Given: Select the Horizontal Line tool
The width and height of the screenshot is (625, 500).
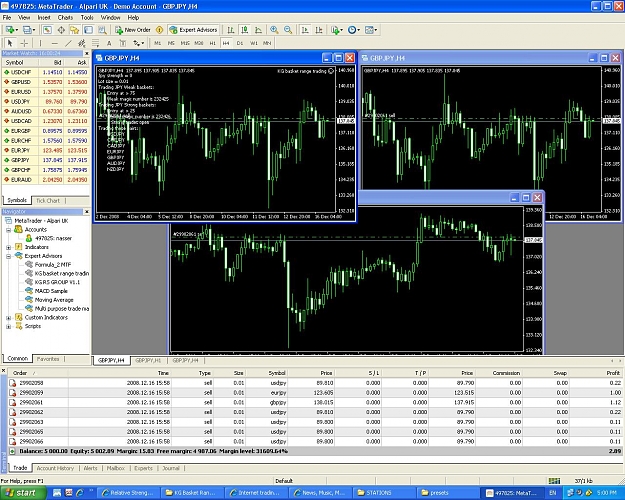Looking at the screenshot, I should pyautogui.click(x=54, y=43).
